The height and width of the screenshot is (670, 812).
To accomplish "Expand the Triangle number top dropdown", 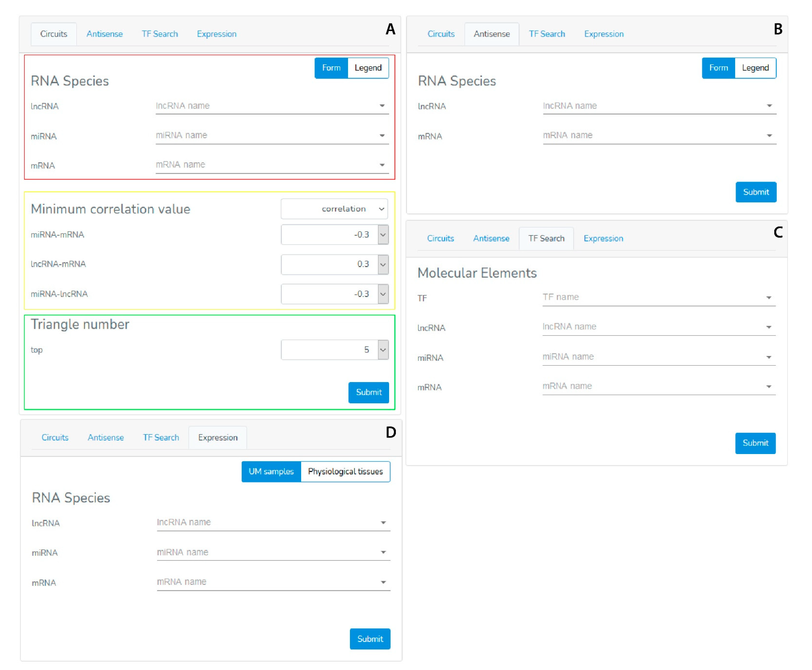I will click(x=382, y=350).
